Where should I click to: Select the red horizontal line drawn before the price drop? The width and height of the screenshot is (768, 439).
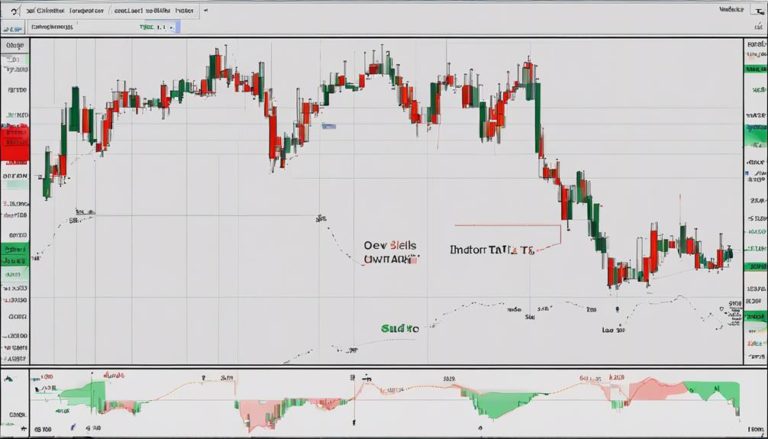pyautogui.click(x=507, y=225)
